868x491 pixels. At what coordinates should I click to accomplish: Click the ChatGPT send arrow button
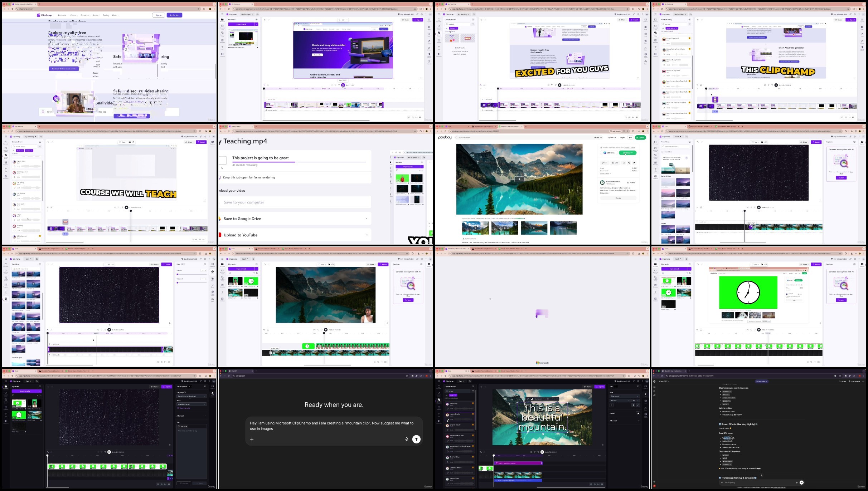[x=416, y=439]
